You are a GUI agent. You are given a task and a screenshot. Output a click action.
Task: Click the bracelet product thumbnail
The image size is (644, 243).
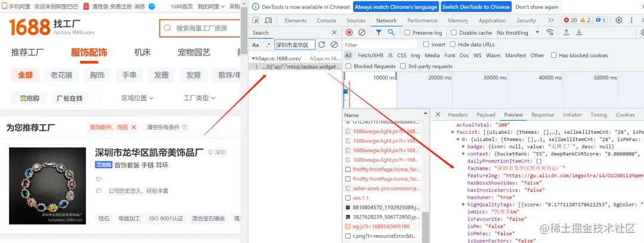coord(47,186)
